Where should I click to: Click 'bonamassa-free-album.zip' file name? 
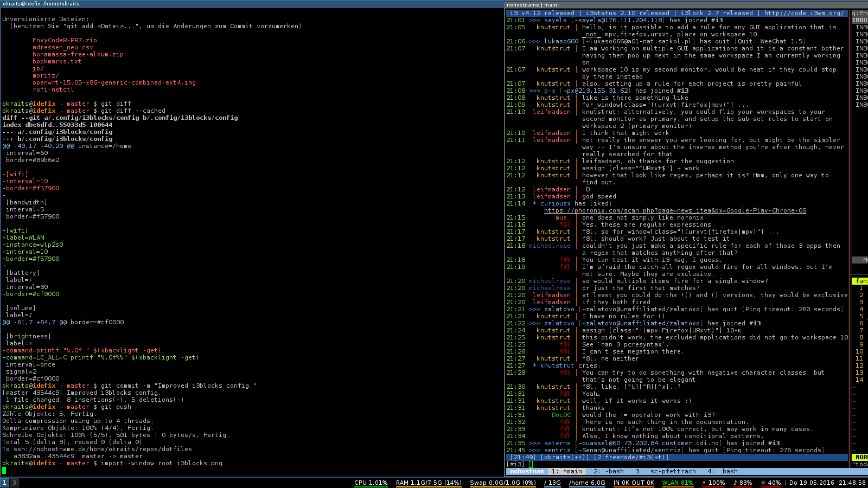(78, 54)
